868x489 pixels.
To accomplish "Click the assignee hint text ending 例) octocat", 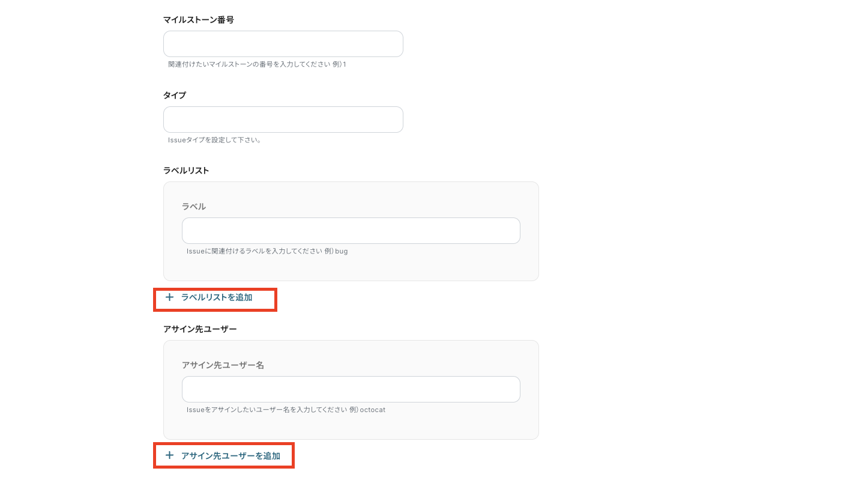I will (286, 410).
